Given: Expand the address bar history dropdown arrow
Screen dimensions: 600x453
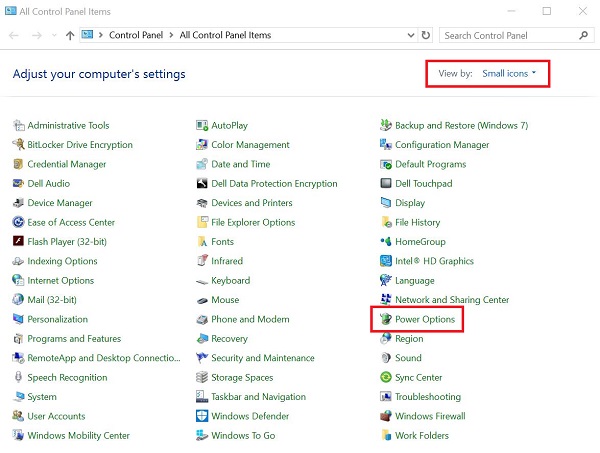Looking at the screenshot, I should [408, 35].
